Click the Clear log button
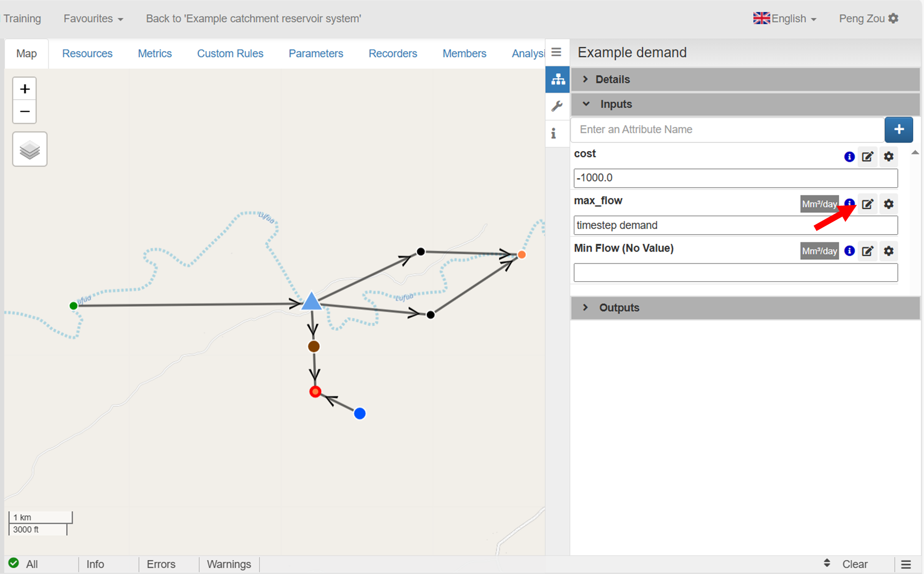This screenshot has width=924, height=574. point(855,564)
